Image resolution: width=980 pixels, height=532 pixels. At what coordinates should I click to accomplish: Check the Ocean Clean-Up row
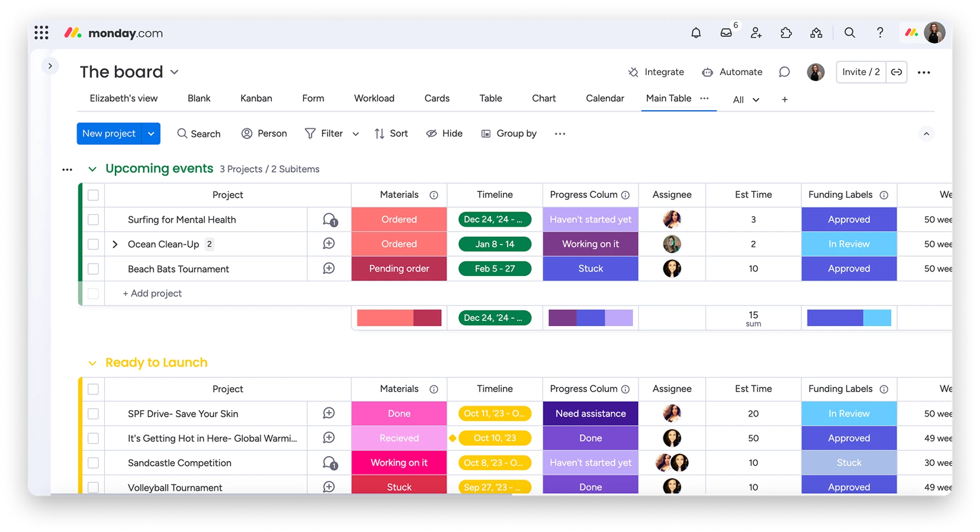93,244
